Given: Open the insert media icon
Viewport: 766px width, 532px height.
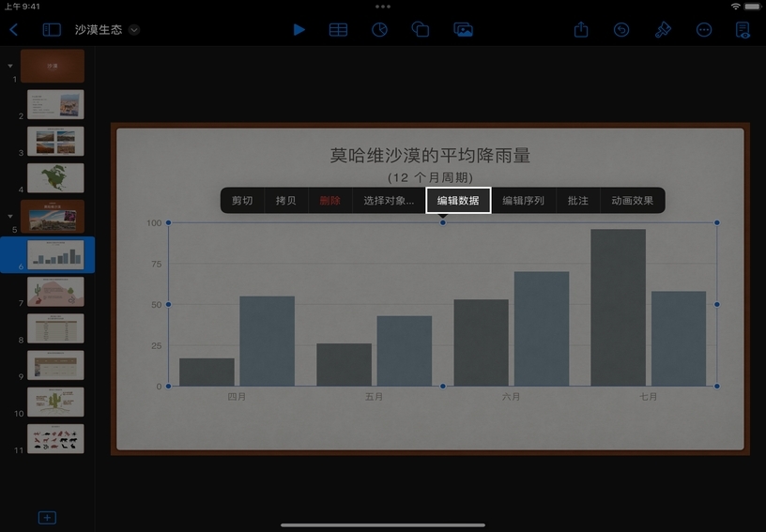Looking at the screenshot, I should [463, 30].
